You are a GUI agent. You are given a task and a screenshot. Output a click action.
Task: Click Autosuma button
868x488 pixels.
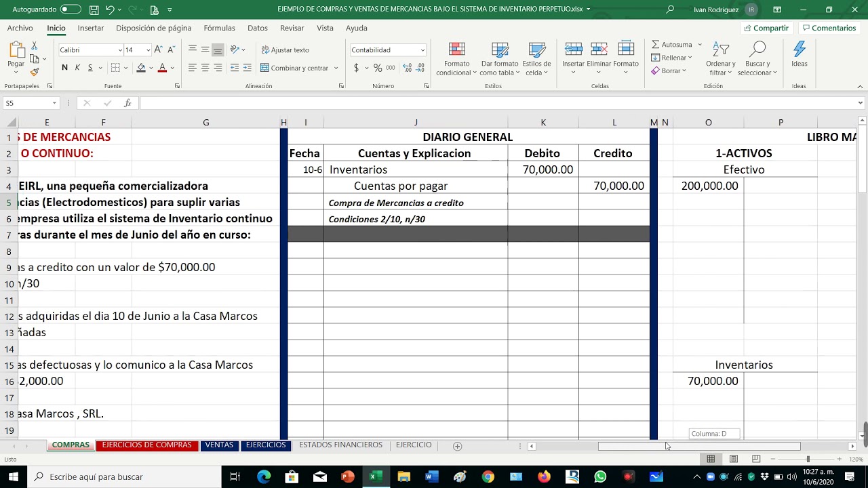(672, 45)
